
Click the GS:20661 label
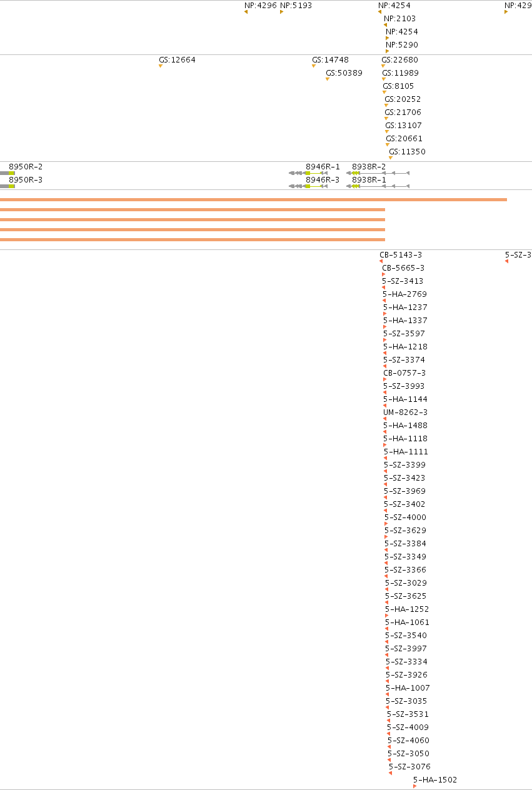coord(404,139)
